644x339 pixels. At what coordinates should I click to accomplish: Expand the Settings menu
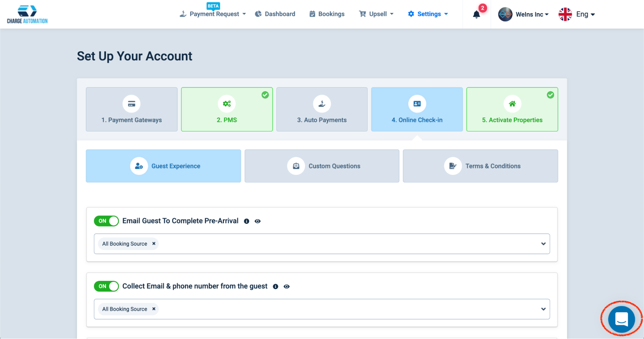(428, 14)
